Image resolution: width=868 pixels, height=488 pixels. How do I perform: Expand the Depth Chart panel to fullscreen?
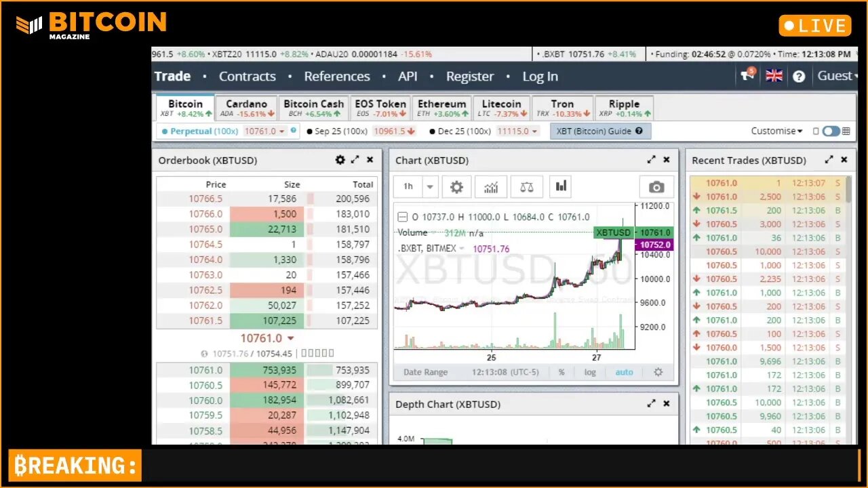click(x=652, y=403)
